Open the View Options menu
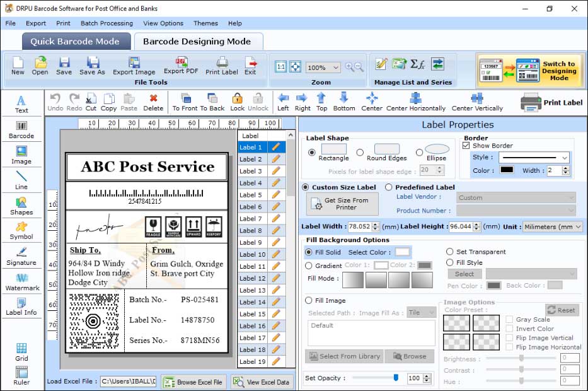Image resolution: width=588 pixels, height=391 pixels. 163,23
